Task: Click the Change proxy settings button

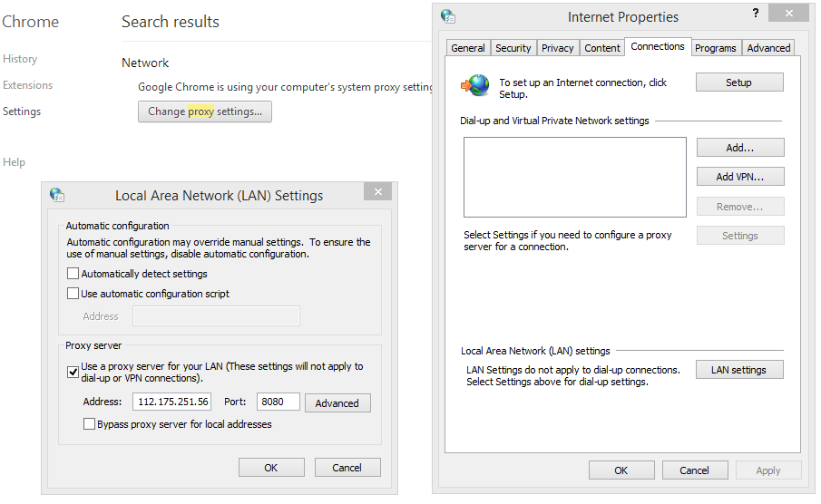Action: pos(205,111)
